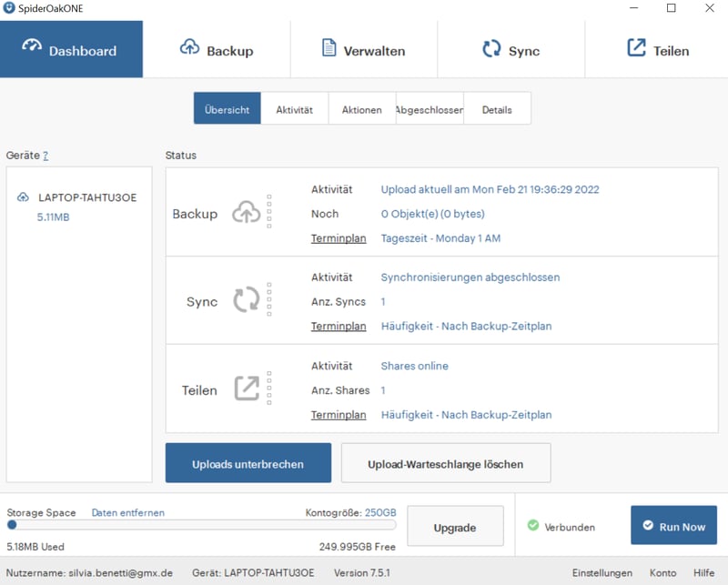The width and height of the screenshot is (728, 585).
Task: Click the SpiderOakONE title bar logo
Action: tap(9, 8)
